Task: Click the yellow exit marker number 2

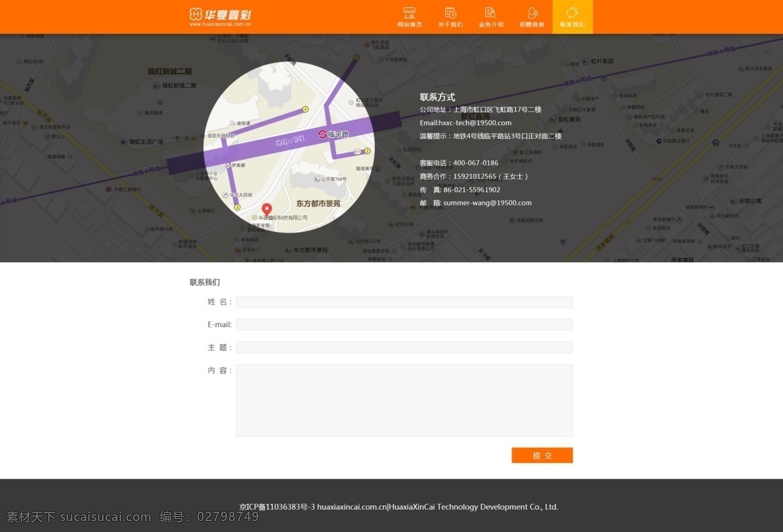Action: pyautogui.click(x=367, y=151)
